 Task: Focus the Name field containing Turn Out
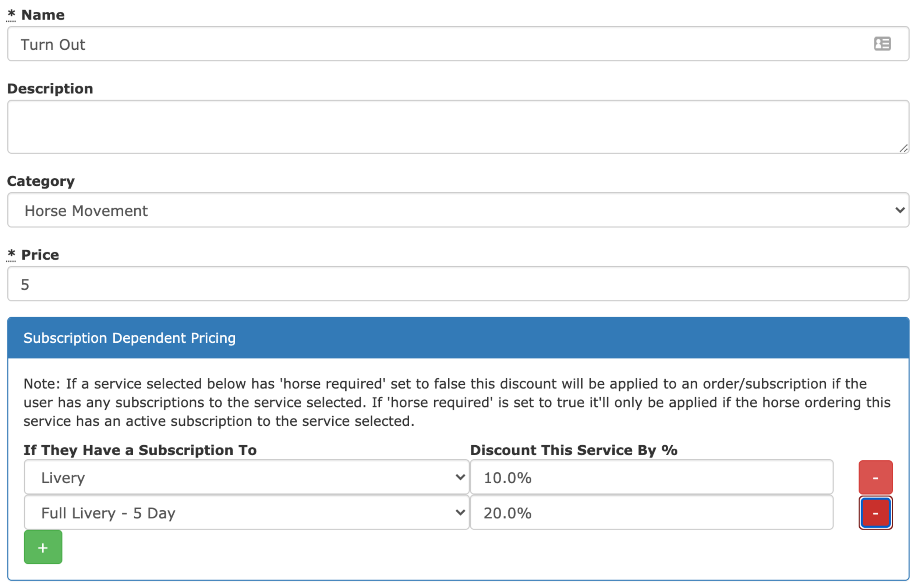458,43
